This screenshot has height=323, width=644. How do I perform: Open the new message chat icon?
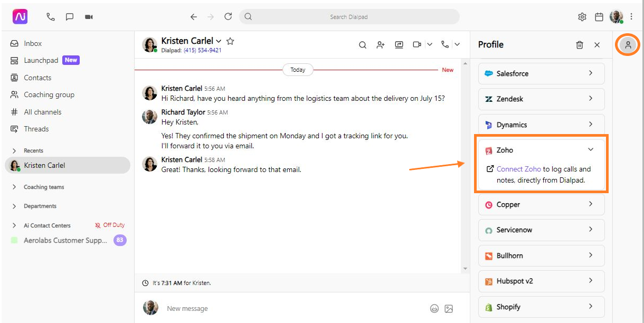pos(70,17)
